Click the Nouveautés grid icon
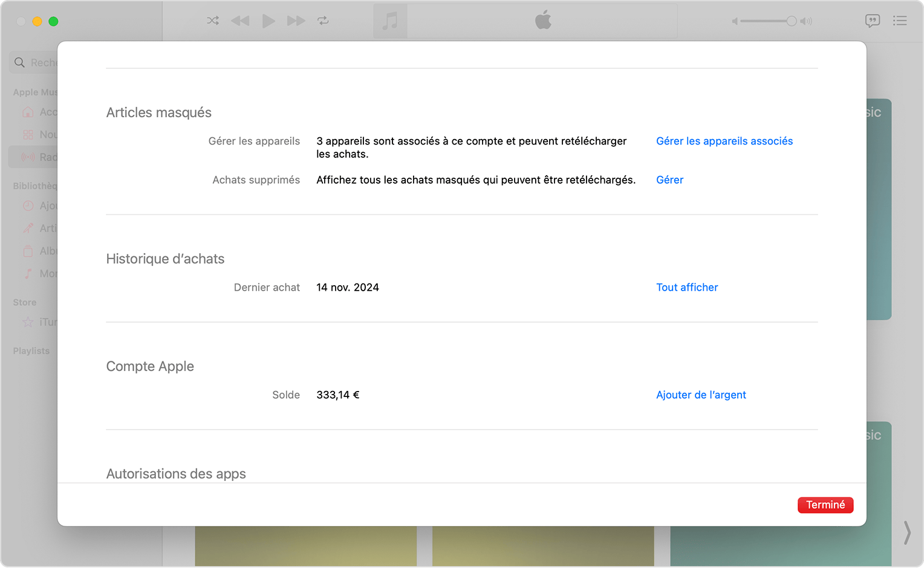The height and width of the screenshot is (568, 924). (x=28, y=134)
